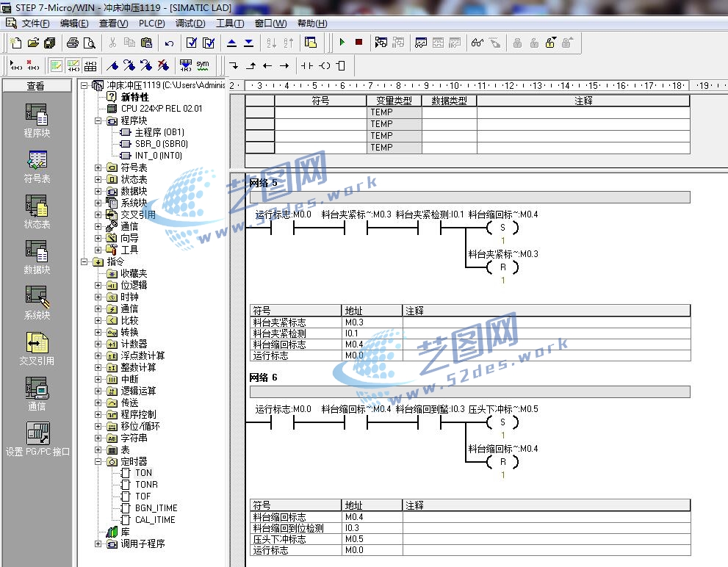Click the Program Status monitor icon

pos(381,43)
